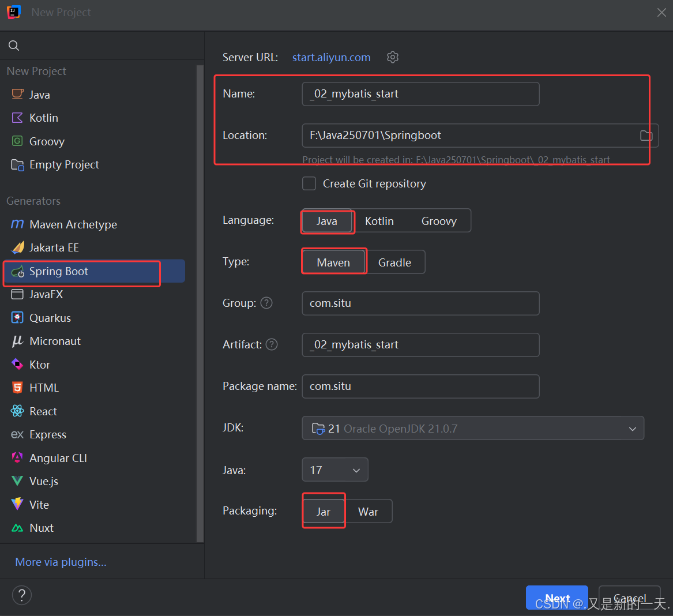This screenshot has height=616, width=673.
Task: Set Type to Gradle
Action: click(x=394, y=262)
